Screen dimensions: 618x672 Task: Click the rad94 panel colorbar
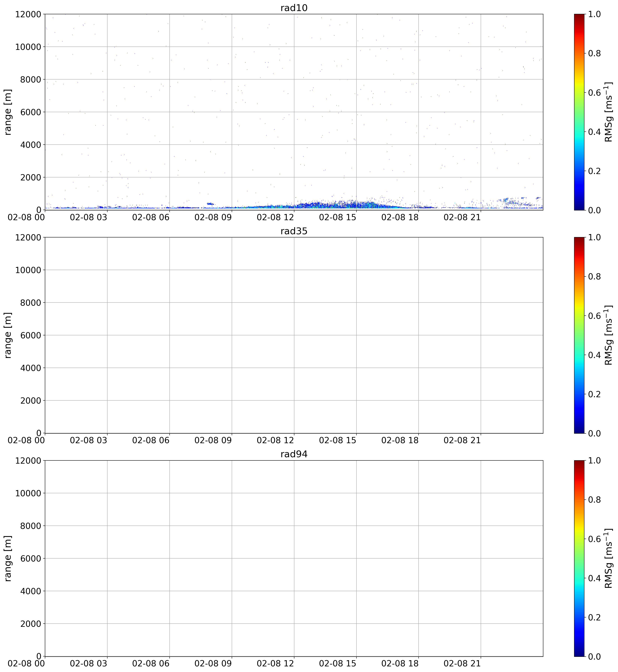point(579,558)
